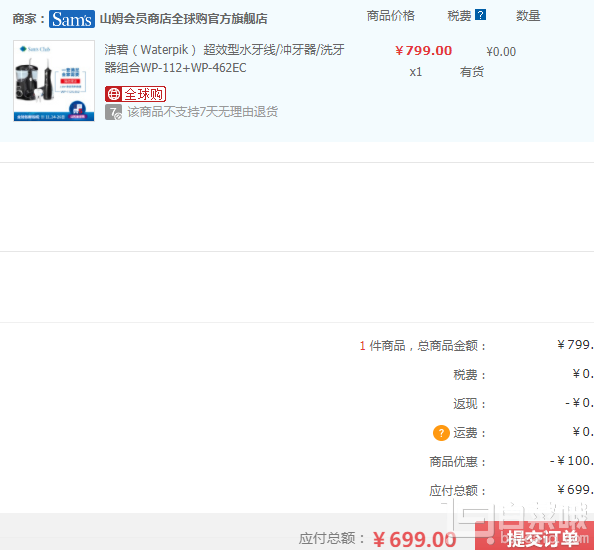594x550 pixels.
Task: Click the 7-day no-return icon
Action: 113,112
